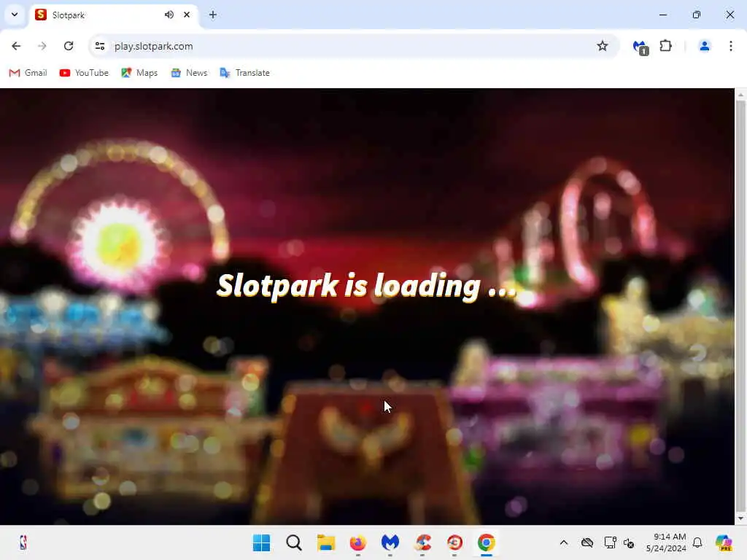Open the Translate bookmark
This screenshot has width=747, height=560.
(245, 73)
